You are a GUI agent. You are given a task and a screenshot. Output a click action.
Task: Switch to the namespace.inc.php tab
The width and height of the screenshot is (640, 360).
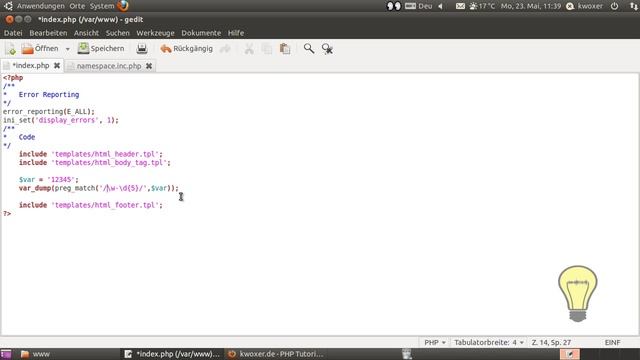click(x=109, y=66)
